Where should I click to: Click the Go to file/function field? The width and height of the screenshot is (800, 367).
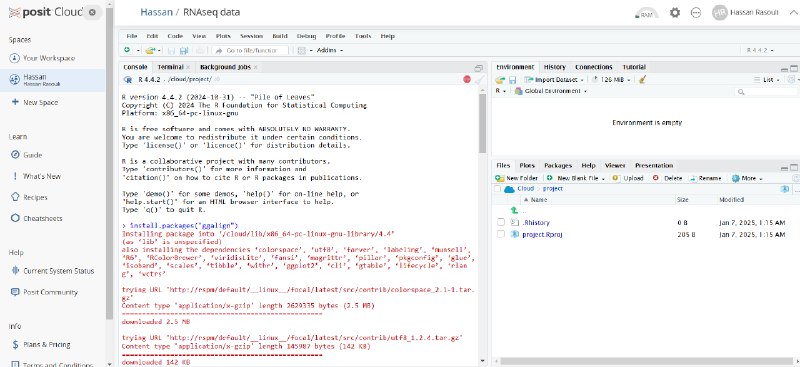tap(251, 51)
